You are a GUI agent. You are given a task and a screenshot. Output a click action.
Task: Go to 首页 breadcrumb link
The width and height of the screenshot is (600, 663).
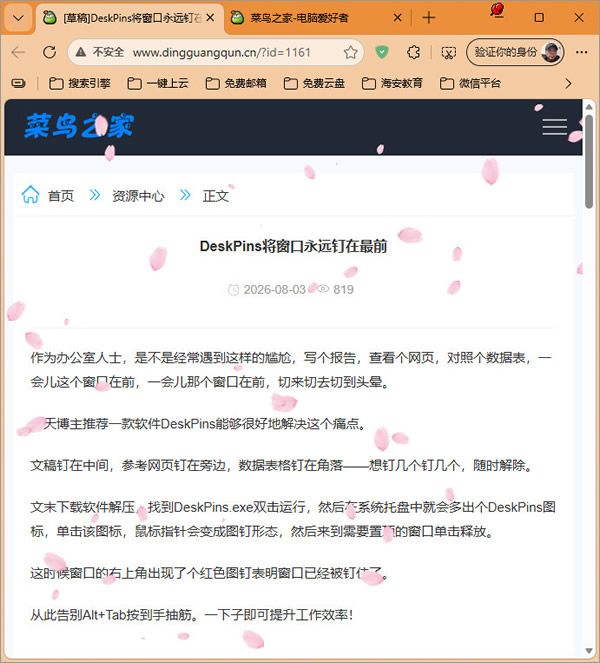pos(61,196)
